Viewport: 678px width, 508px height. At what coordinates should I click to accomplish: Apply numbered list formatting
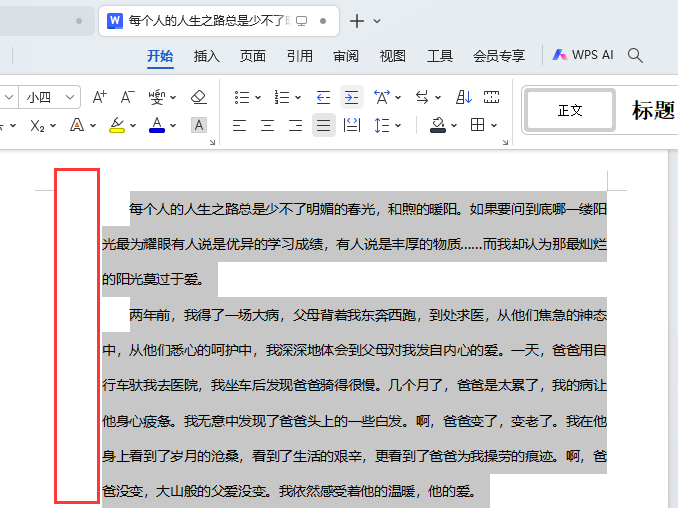tap(282, 97)
